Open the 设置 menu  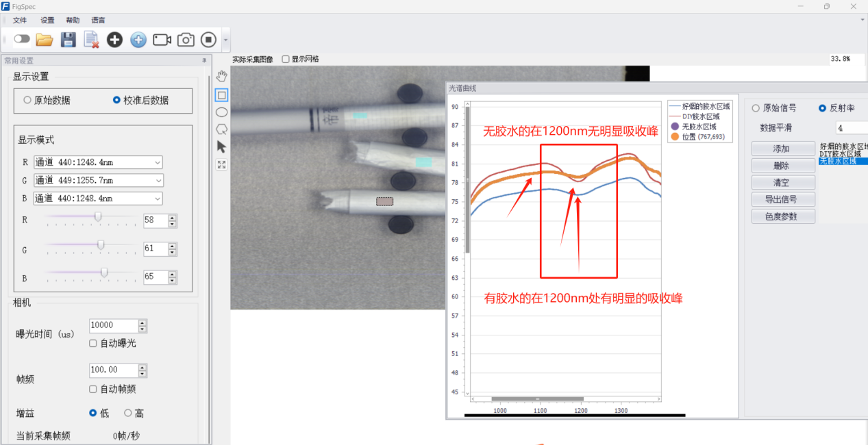[47, 21]
